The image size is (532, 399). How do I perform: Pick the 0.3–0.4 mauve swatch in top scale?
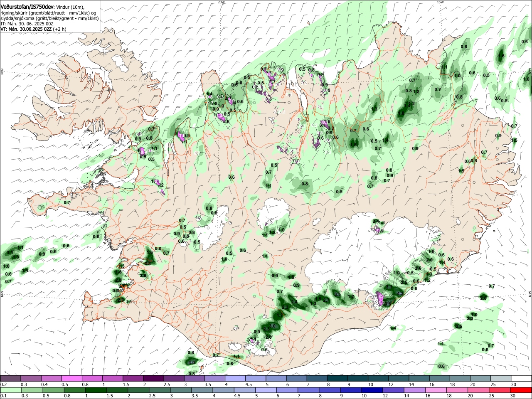[x=31, y=378]
